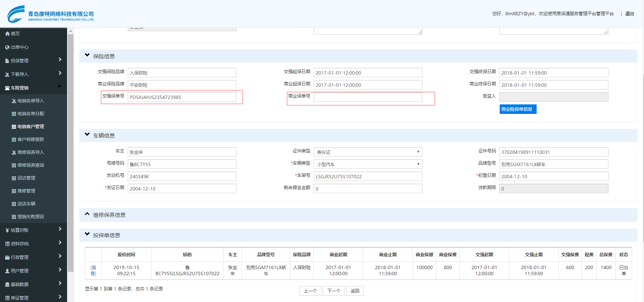Viewport: 644px width, 302px height.
Task: Click the 剩余押金金额 input field
Action: click(x=368, y=188)
